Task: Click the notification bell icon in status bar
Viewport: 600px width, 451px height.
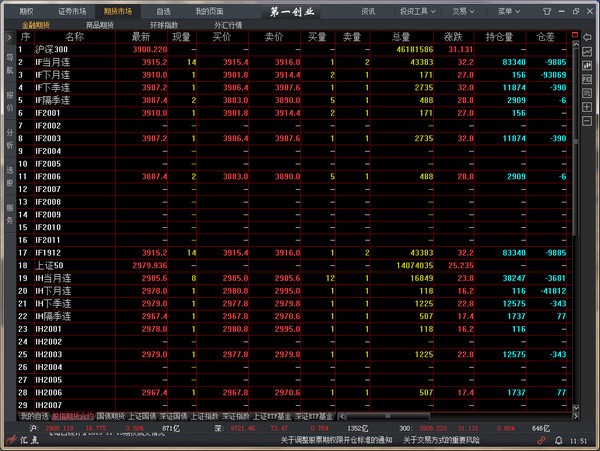Action: tap(559, 441)
